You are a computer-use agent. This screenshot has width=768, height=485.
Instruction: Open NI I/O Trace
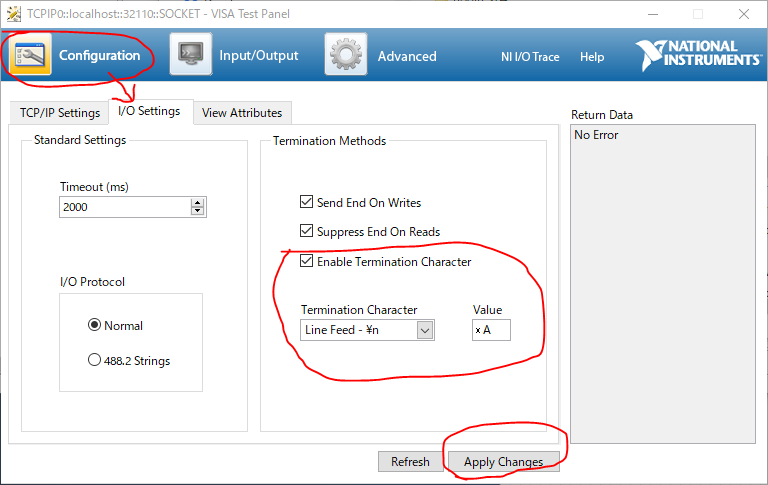pyautogui.click(x=530, y=57)
